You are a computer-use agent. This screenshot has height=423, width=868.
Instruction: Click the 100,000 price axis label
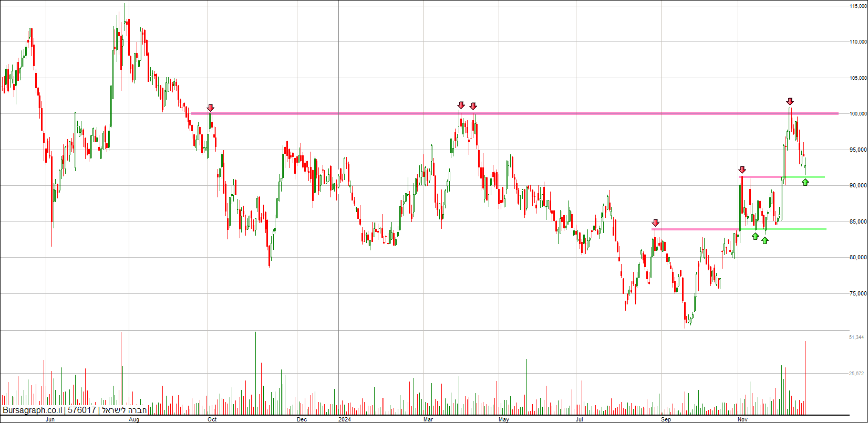tap(857, 114)
